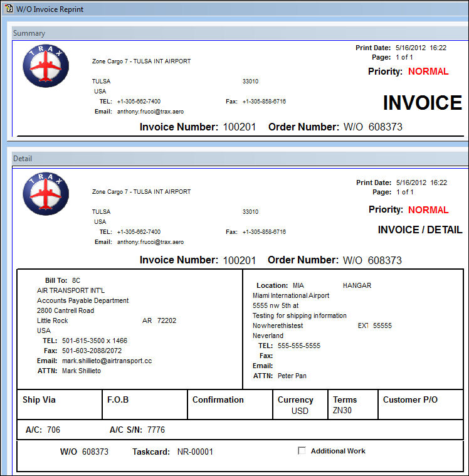Click postal code 33010 in Summary
Image resolution: width=469 pixels, height=476 pixels.
point(250,82)
